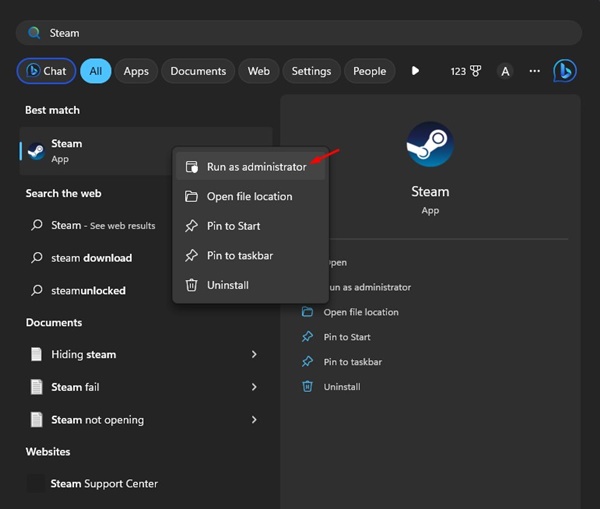
Task: Open the Hiding steam document
Action: [x=145, y=354]
